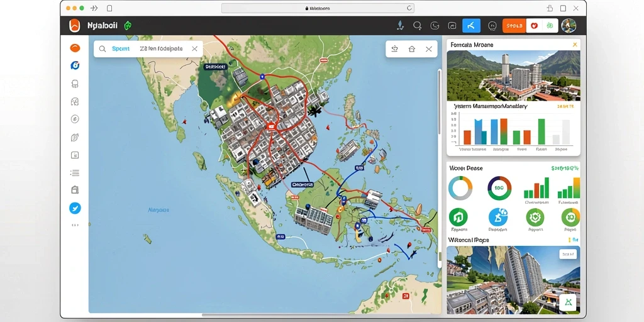Click the browser tab overview icon
This screenshot has width=644, height=322.
click(563, 8)
